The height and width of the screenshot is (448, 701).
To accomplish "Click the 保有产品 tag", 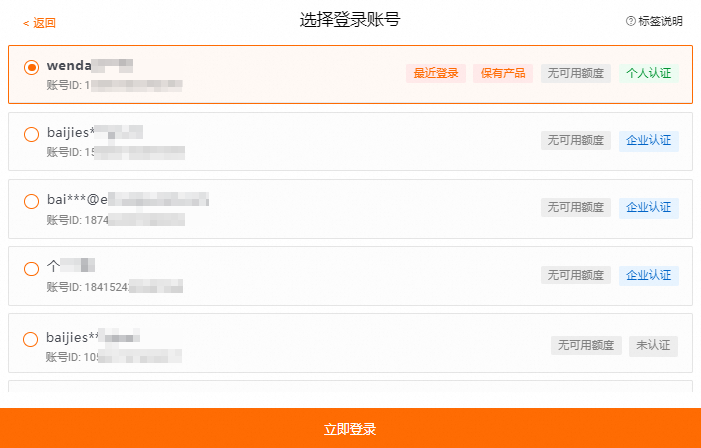I will tap(503, 73).
